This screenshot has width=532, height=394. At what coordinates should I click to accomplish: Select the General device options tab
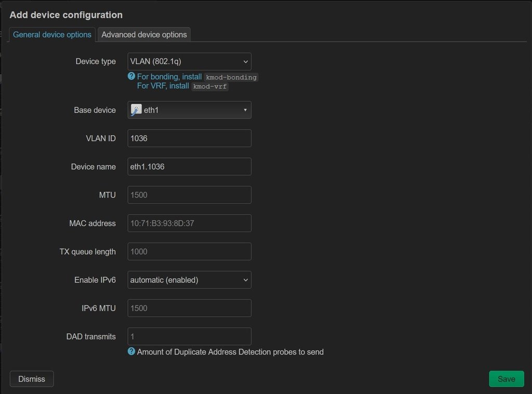pyautogui.click(x=52, y=35)
